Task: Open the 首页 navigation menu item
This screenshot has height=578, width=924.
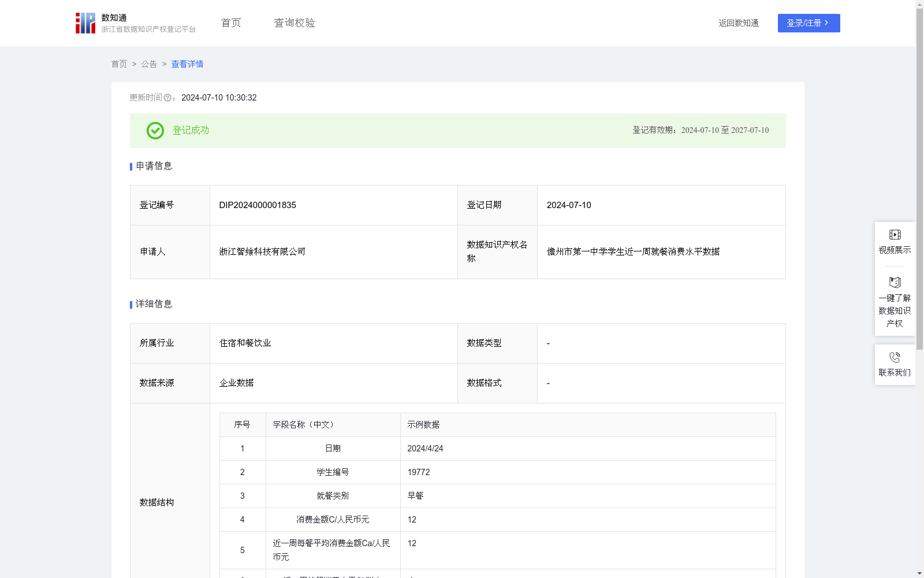Action: pos(231,23)
